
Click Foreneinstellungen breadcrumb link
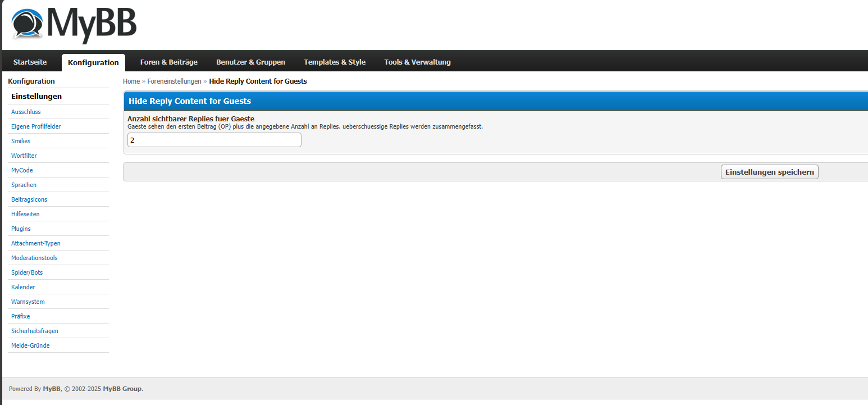coord(174,81)
